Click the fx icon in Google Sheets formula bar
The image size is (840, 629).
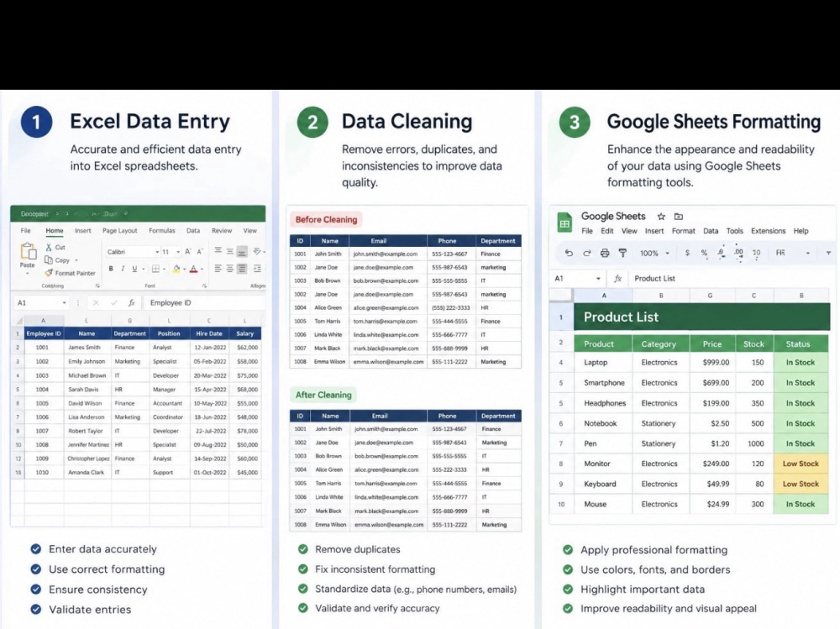pyautogui.click(x=617, y=279)
